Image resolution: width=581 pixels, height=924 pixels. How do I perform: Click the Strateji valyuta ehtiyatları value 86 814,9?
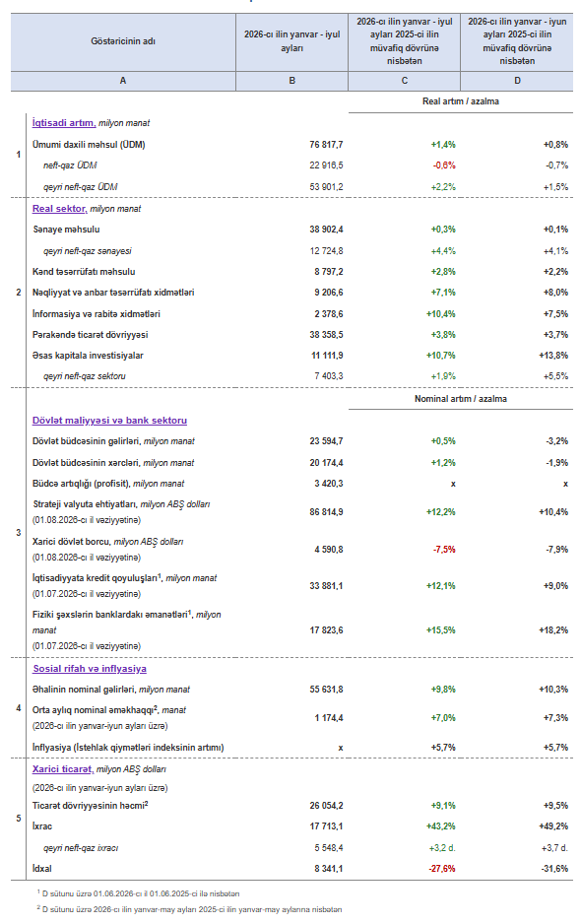point(326,512)
